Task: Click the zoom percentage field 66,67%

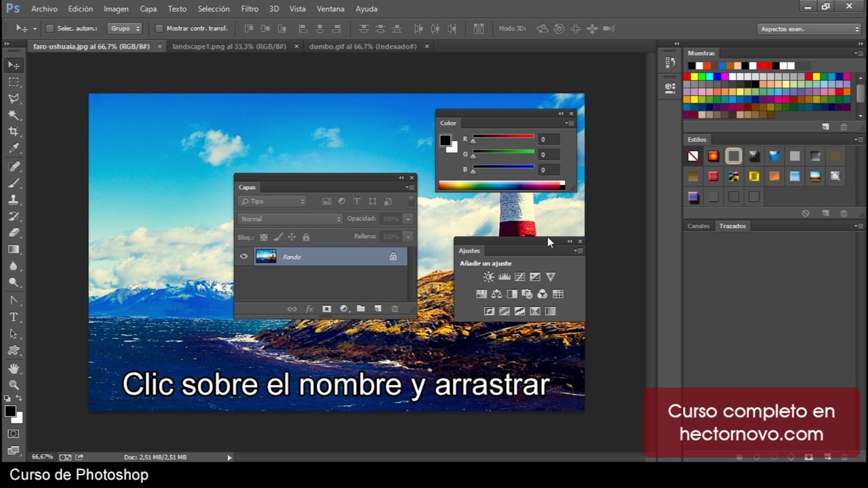Action: coord(42,457)
